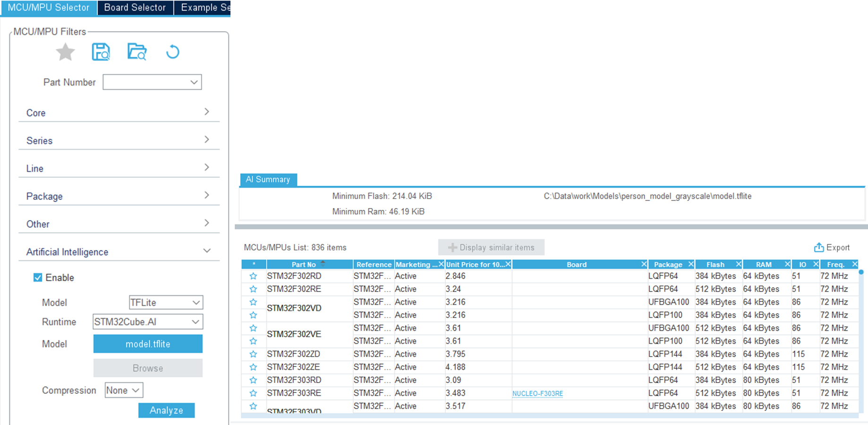Viewport: 868px width, 425px height.
Task: Click the favorites star in MCU/MPU Filters
Action: point(65,52)
